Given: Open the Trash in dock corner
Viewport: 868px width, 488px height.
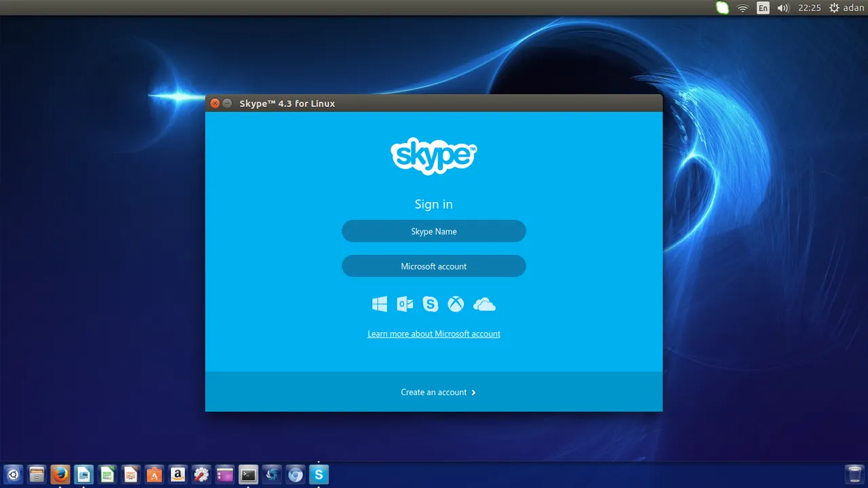Looking at the screenshot, I should click(854, 474).
